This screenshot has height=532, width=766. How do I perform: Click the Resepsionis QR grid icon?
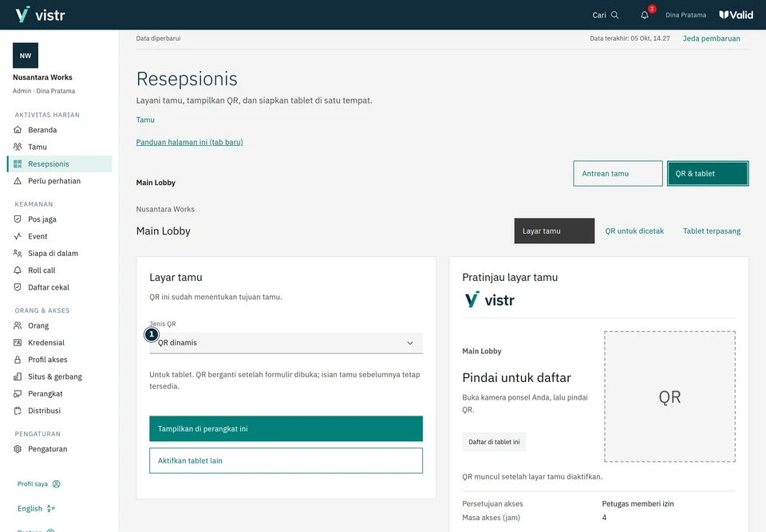tap(18, 164)
